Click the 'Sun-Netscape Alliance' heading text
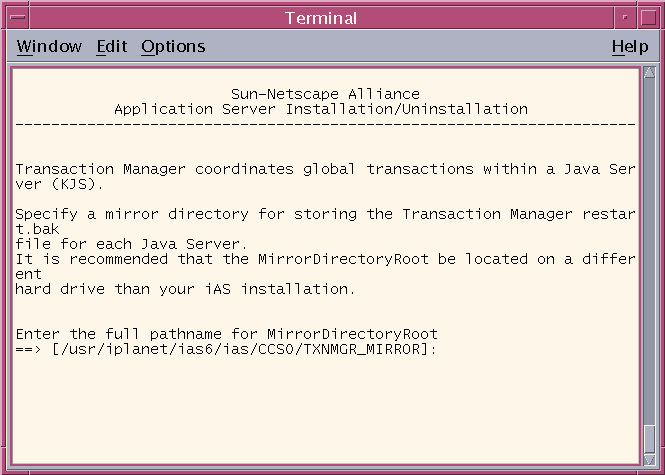Viewport: 665px width, 475px height. (x=325, y=94)
